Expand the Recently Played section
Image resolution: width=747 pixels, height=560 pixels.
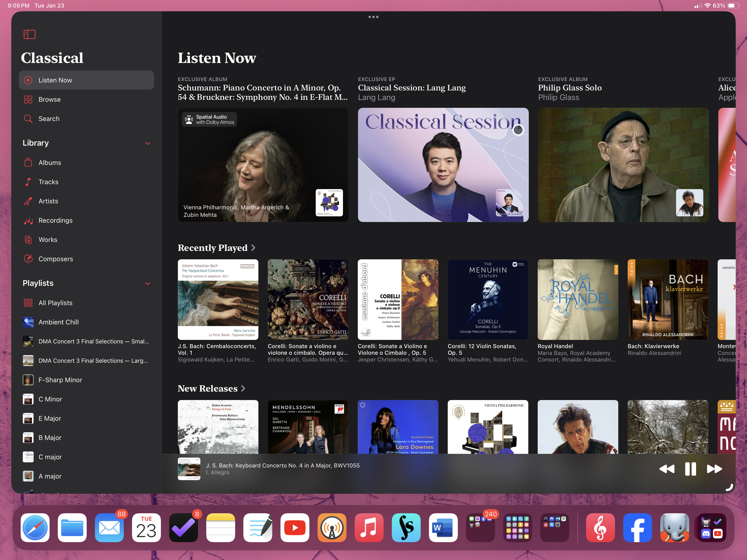coord(217,248)
